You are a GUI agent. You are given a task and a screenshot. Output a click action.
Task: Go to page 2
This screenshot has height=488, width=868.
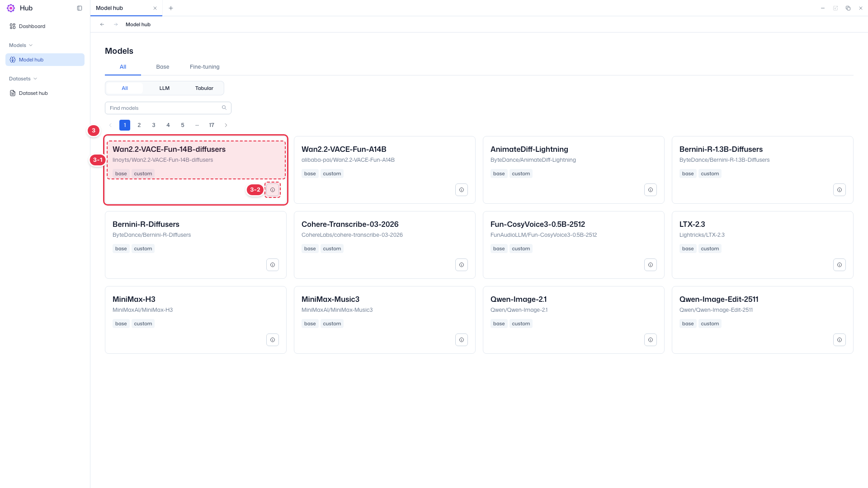tap(139, 125)
